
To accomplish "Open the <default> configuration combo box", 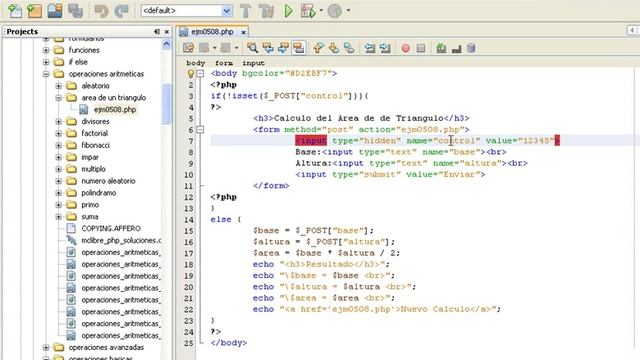I will coord(187,11).
